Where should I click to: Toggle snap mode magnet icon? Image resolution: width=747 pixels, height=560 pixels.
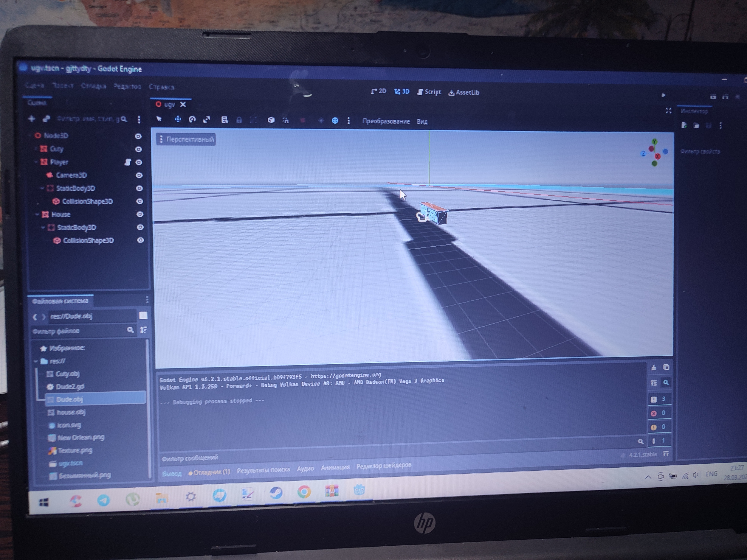click(286, 120)
